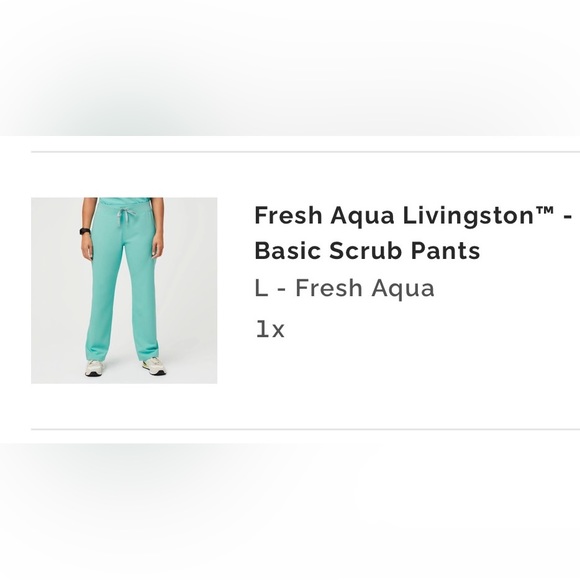Click the Fresh Aqua color name under the title

pyautogui.click(x=365, y=288)
